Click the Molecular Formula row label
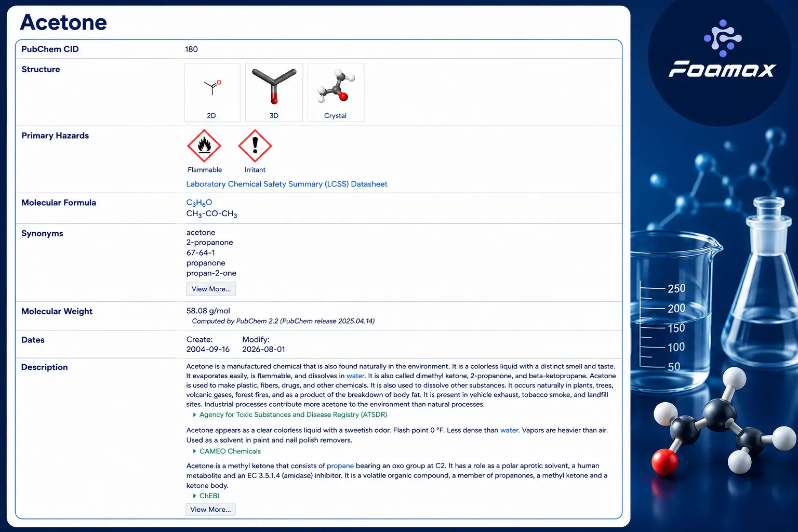Viewport: 798px width, 532px height. [x=59, y=203]
